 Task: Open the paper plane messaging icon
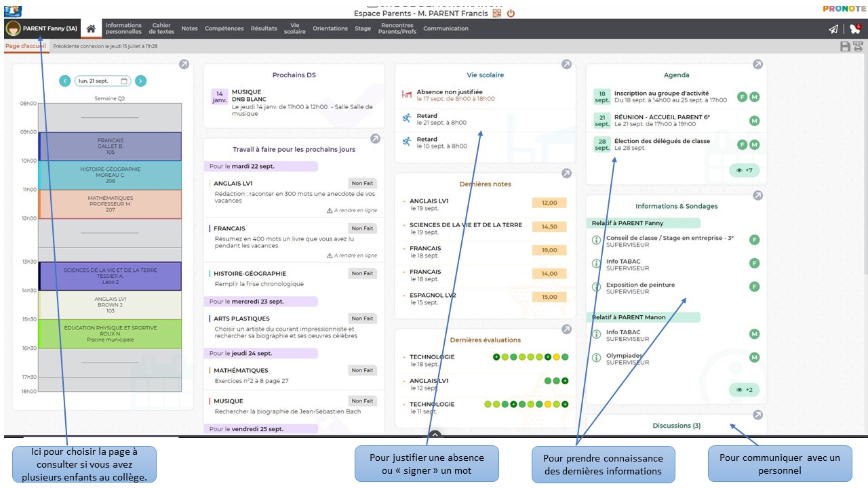(x=833, y=29)
